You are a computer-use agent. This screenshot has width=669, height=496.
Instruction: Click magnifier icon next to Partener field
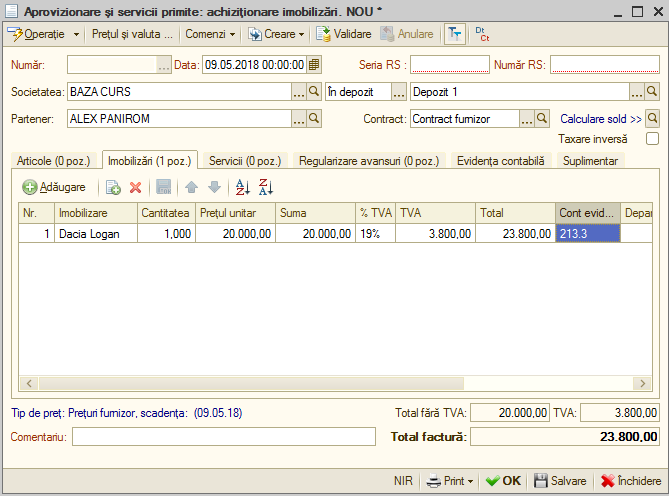[x=314, y=119]
